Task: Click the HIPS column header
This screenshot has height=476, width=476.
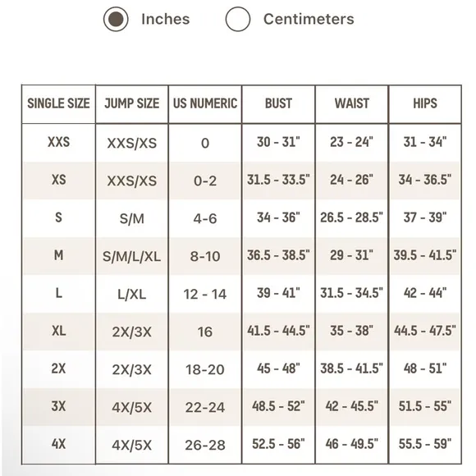Action: pos(425,103)
